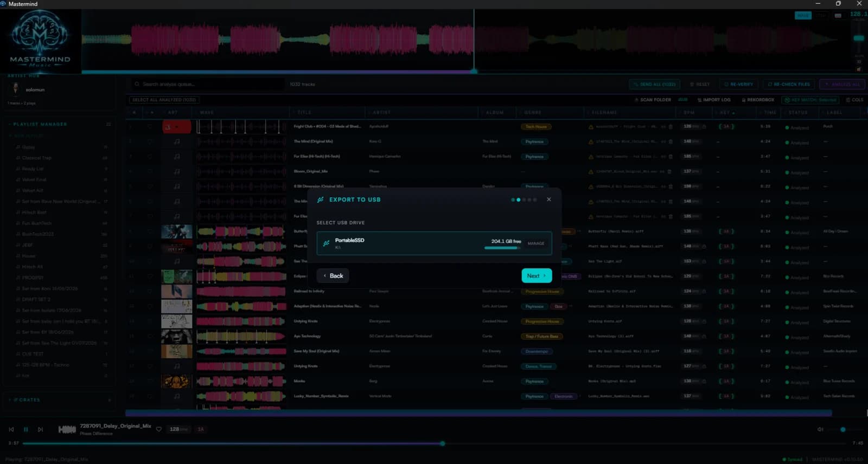Mute audio via the speaker icon
Viewport: 868px width, 464px height.
(820, 429)
